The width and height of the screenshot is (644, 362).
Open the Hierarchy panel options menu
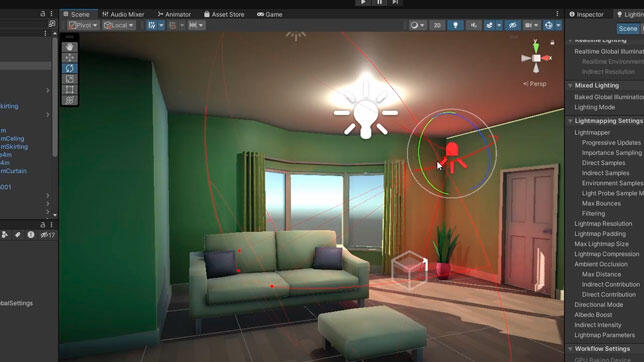click(51, 14)
